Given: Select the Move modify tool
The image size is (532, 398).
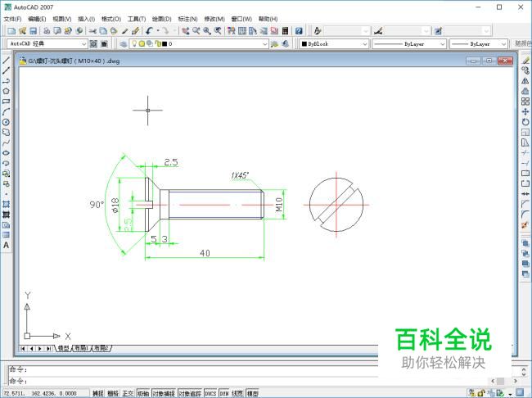Looking at the screenshot, I should click(x=525, y=111).
